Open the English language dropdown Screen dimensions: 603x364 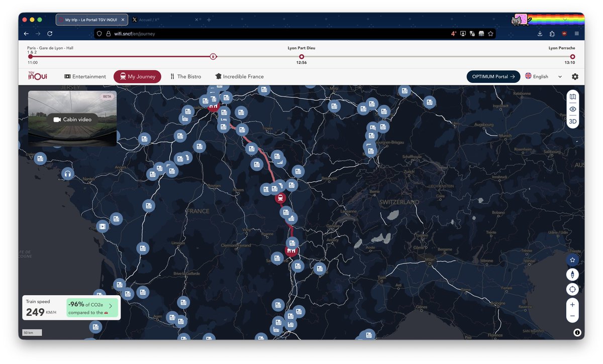click(544, 76)
